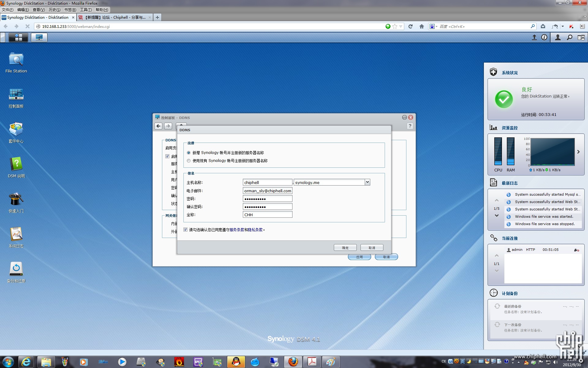Expand resource monitor with right chevron

coord(578,152)
